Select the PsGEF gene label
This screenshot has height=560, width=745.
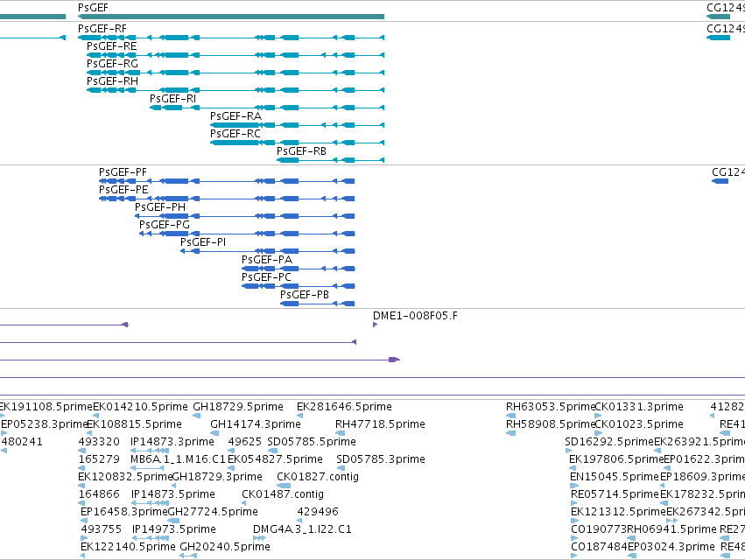click(93, 8)
